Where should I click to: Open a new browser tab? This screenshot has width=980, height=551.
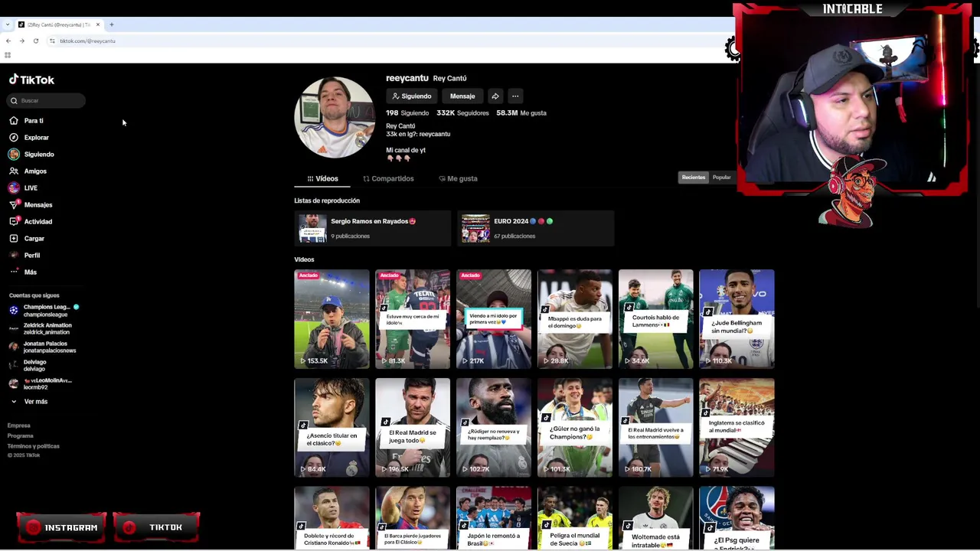click(112, 24)
